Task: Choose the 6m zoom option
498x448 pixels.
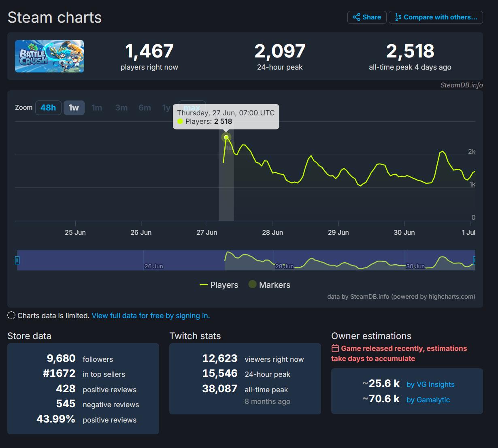Action: pos(145,108)
